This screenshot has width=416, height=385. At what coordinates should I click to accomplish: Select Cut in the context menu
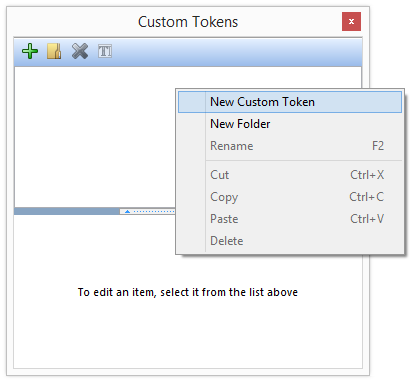coord(290,175)
